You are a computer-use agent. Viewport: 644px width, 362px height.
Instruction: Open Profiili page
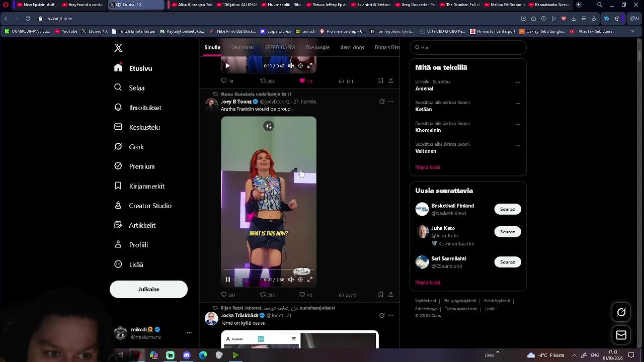click(131, 245)
